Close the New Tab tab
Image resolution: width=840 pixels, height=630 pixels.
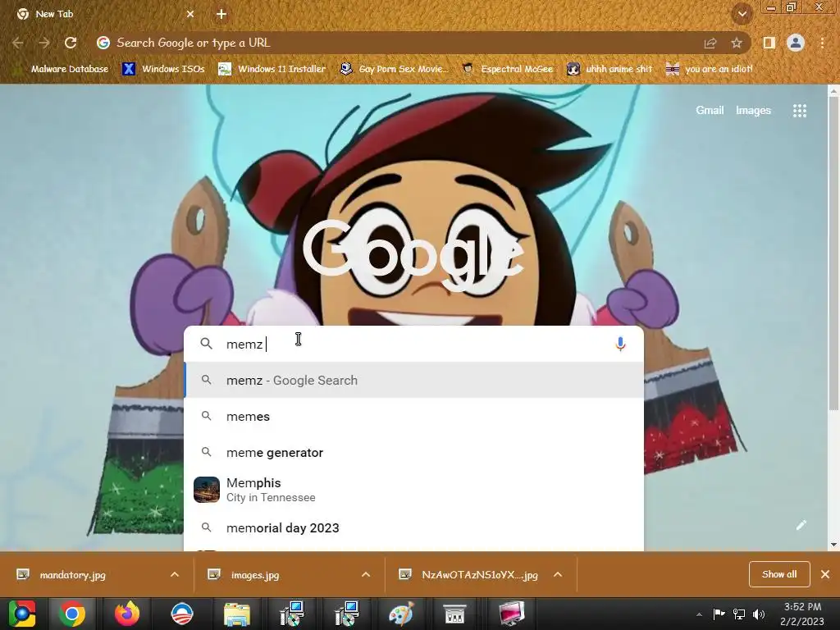coord(190,14)
